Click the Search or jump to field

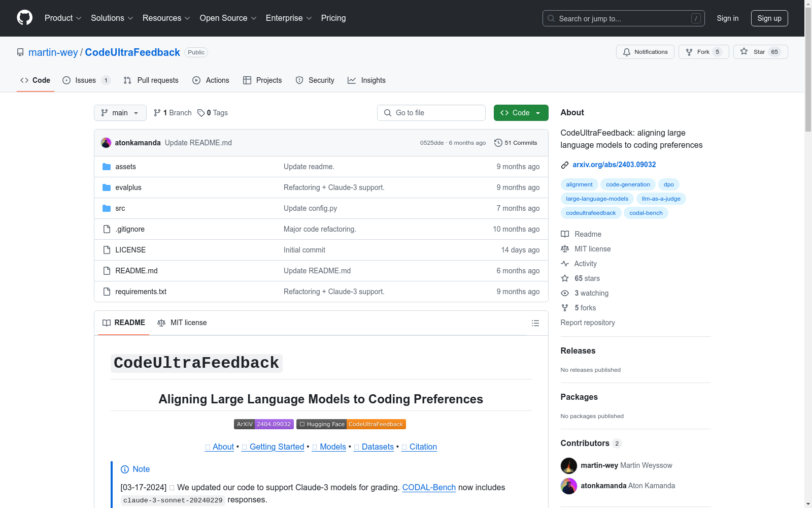[x=624, y=18]
